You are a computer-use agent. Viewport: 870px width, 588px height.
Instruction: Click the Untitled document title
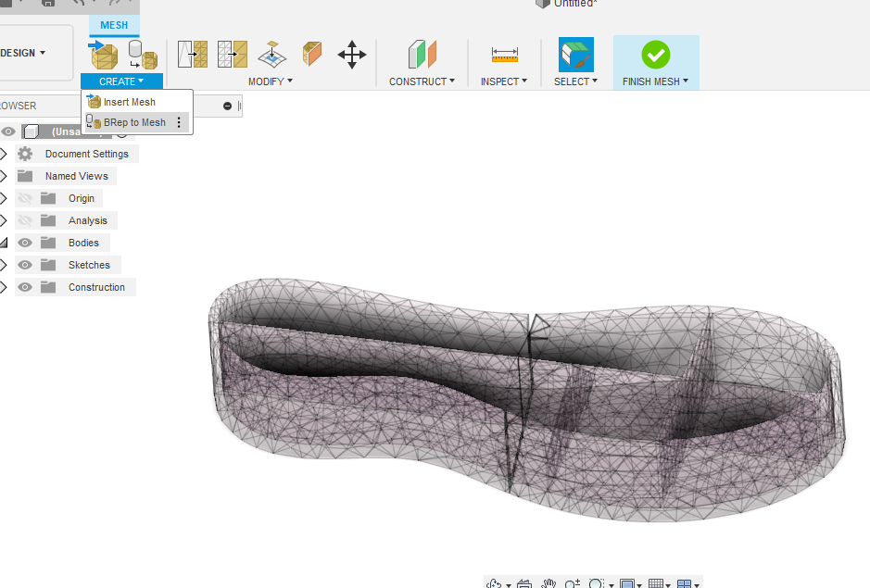tap(575, 4)
